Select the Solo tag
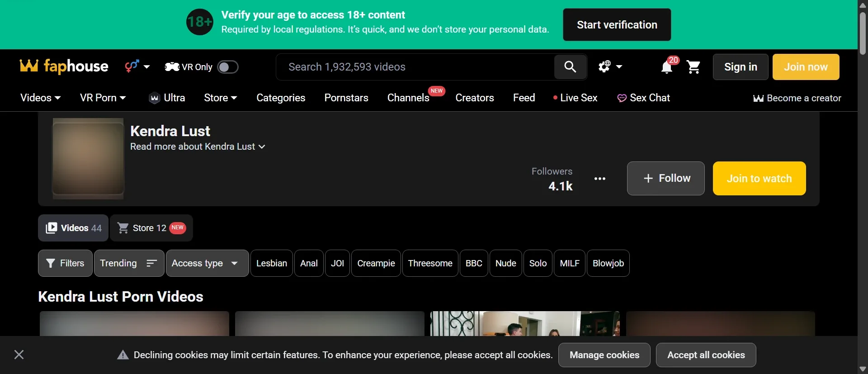Screen dimensions: 868x374 [x=538, y=263]
